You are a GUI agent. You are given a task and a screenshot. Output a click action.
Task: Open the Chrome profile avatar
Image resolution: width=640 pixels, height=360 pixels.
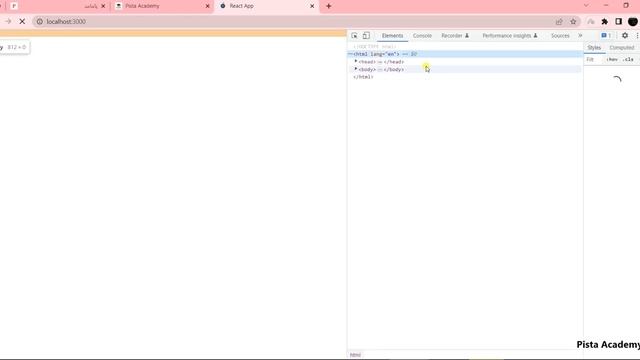click(x=633, y=22)
